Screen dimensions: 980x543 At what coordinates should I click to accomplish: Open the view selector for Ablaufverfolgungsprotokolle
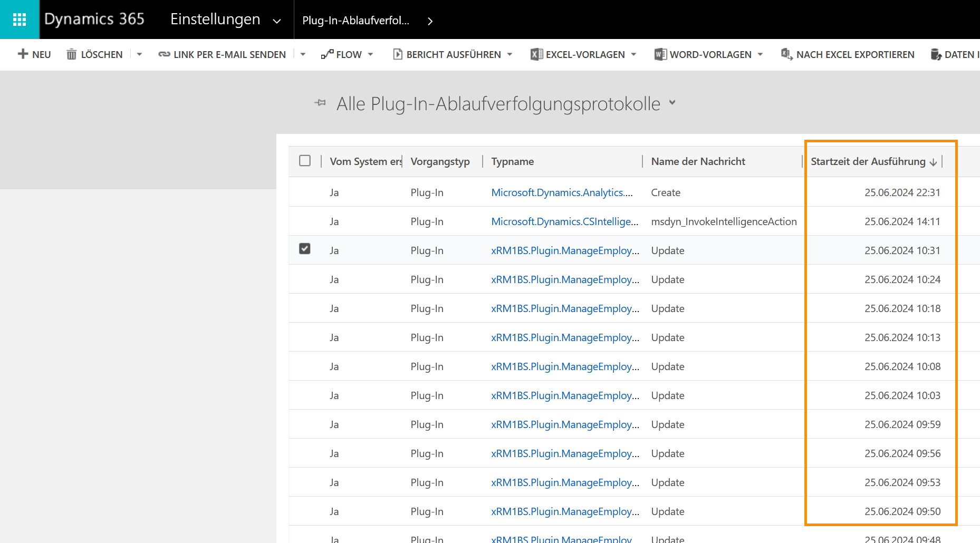click(673, 103)
